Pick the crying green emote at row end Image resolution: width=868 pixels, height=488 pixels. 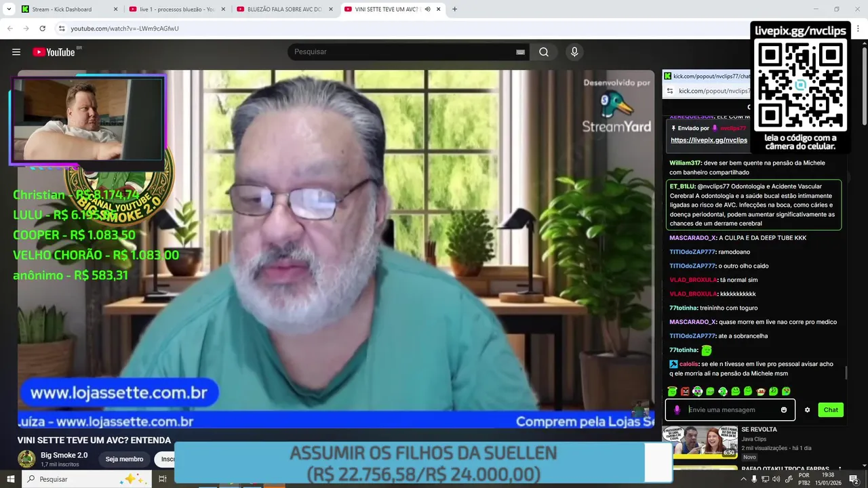coord(786,391)
